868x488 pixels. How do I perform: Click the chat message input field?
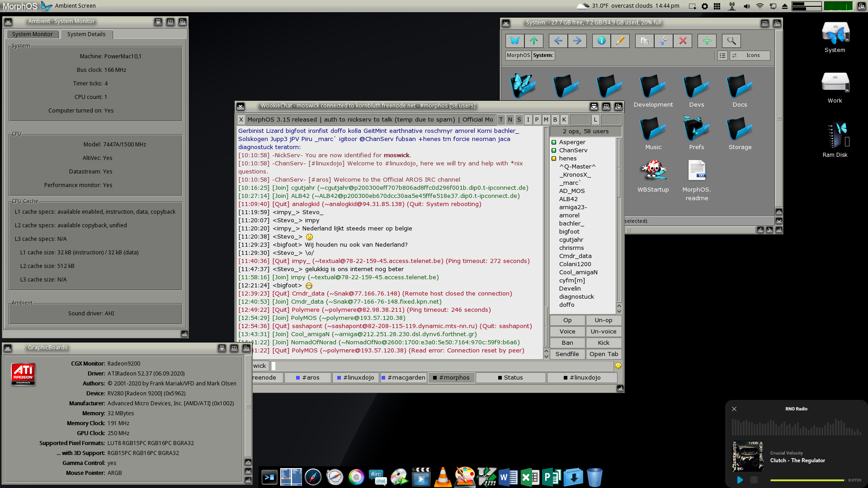tap(442, 366)
